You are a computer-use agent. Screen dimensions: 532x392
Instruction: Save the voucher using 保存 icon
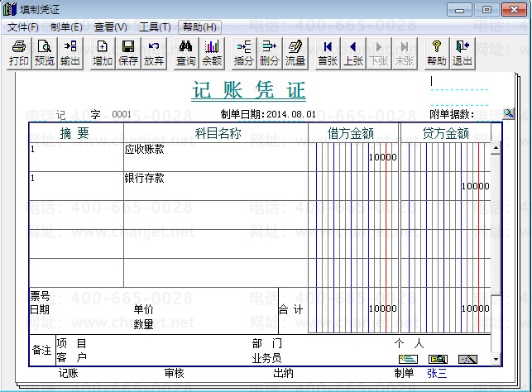pos(128,53)
